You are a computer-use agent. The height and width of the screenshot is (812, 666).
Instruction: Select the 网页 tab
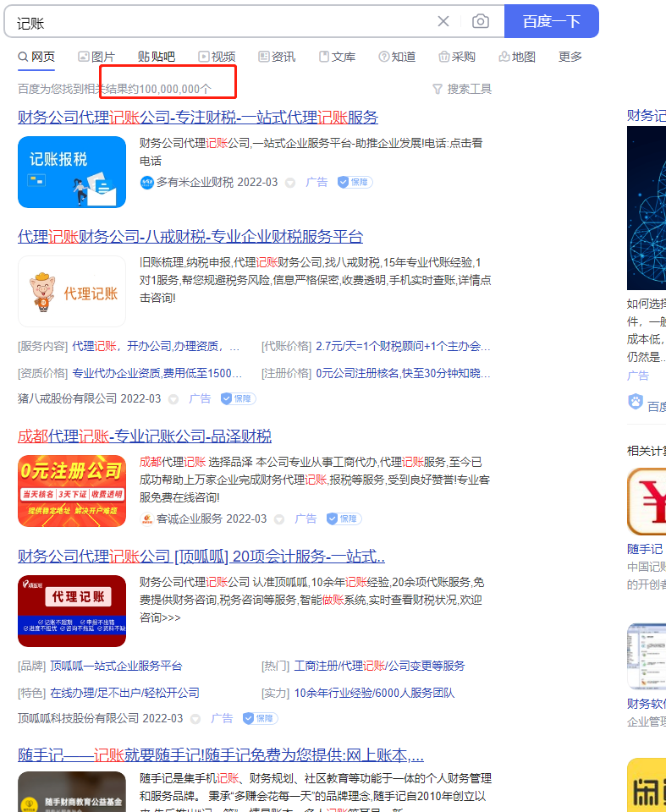pos(36,57)
